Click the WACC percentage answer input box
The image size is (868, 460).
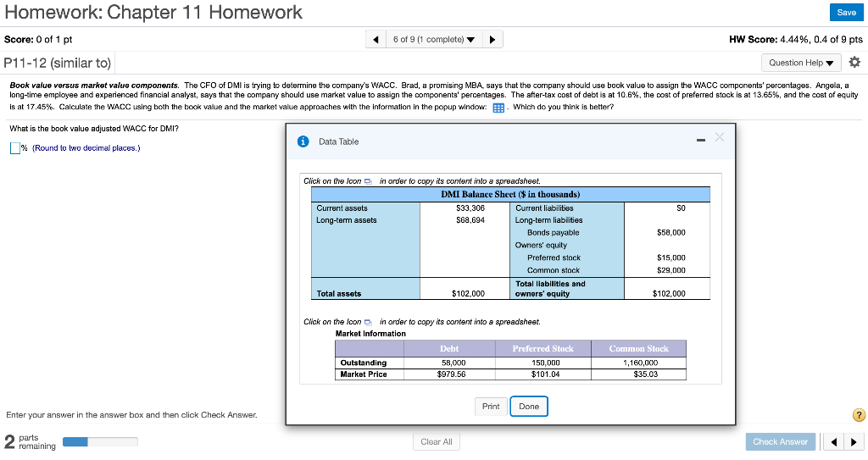[x=15, y=148]
